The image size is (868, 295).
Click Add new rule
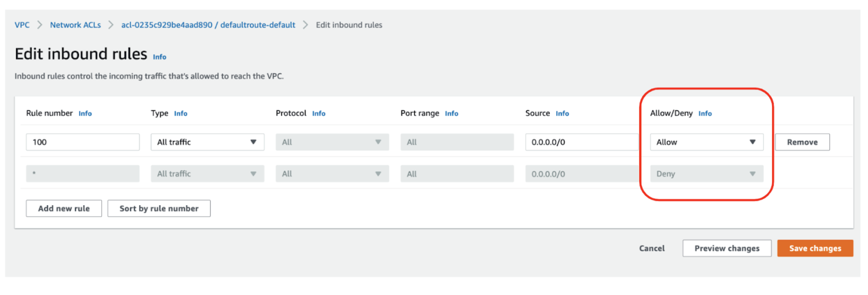click(x=64, y=208)
